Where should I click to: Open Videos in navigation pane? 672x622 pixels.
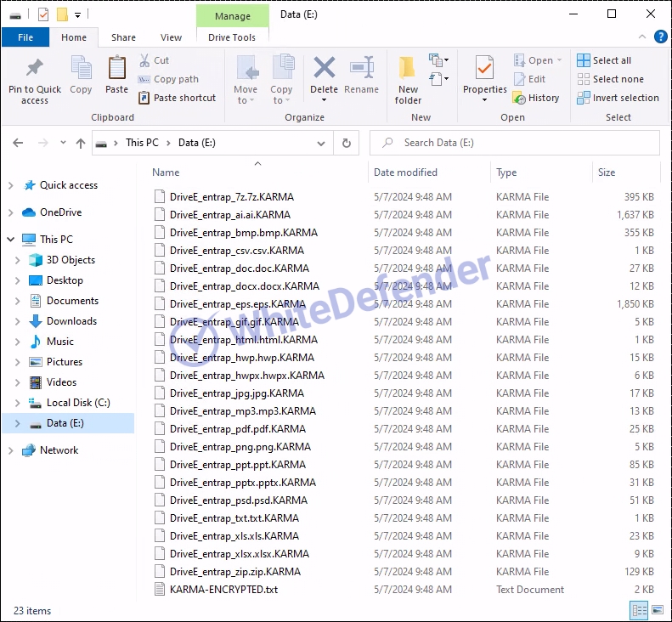pyautogui.click(x=61, y=382)
